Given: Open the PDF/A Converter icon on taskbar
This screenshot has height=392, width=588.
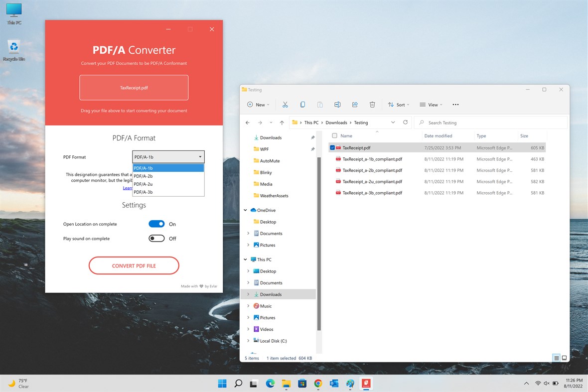Looking at the screenshot, I should pyautogui.click(x=366, y=384).
